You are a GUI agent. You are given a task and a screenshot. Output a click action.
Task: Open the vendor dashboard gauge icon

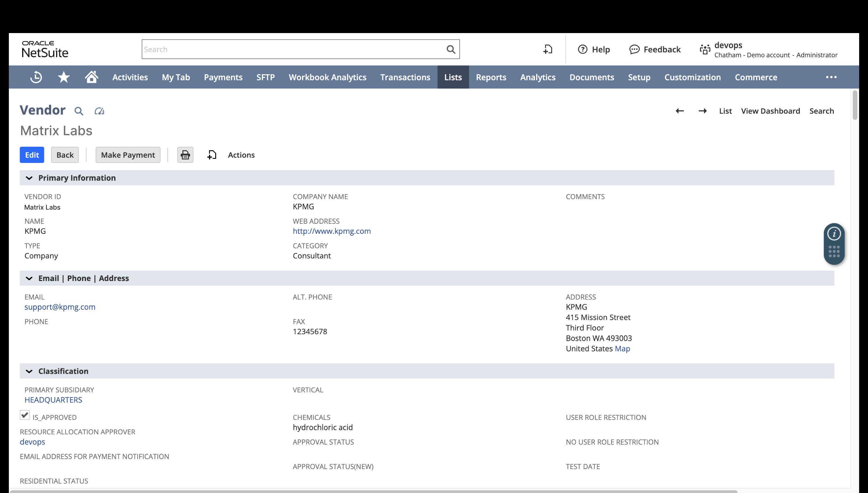[x=99, y=111]
